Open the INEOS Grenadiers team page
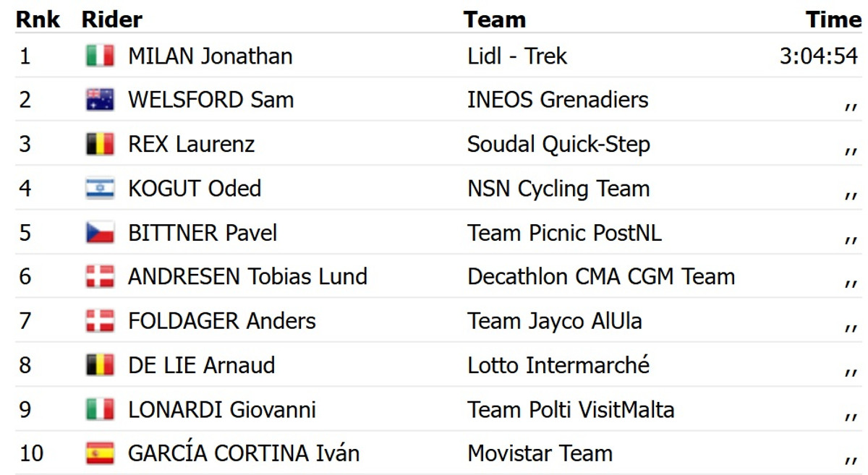The image size is (868, 475). [x=558, y=100]
